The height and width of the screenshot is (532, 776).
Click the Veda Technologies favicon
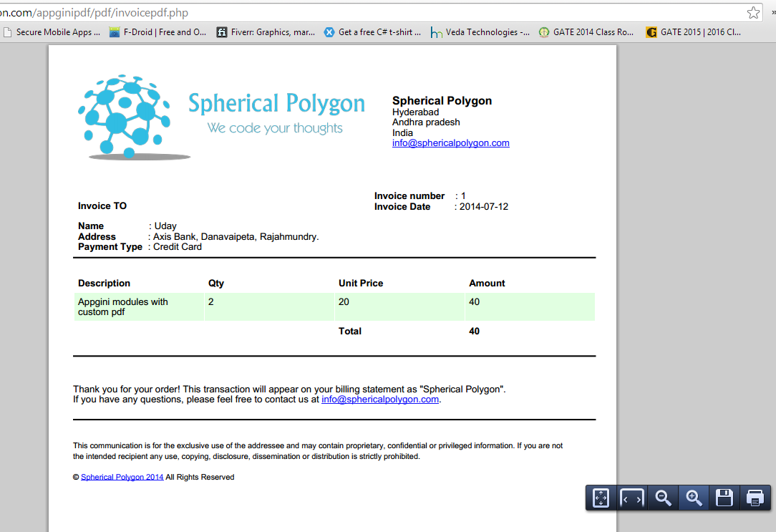(436, 32)
